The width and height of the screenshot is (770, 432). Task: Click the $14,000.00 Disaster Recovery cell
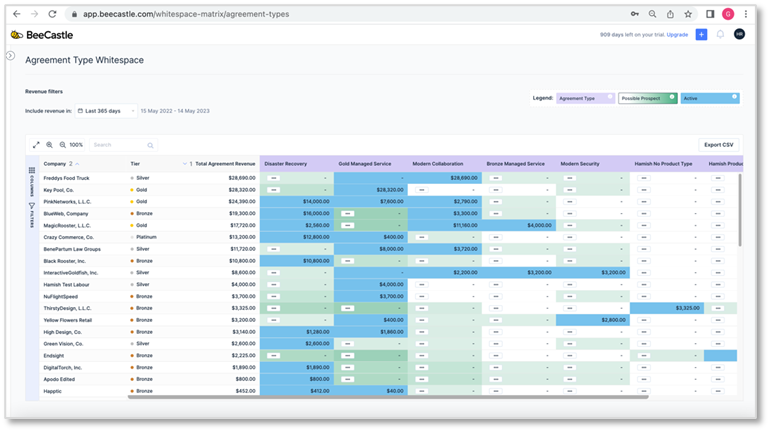(x=297, y=202)
